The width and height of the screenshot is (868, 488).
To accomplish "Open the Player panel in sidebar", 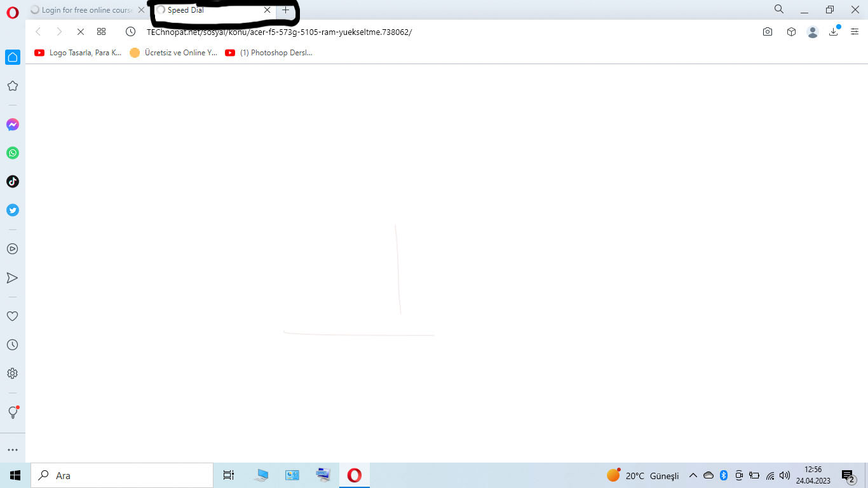I will tap(13, 249).
